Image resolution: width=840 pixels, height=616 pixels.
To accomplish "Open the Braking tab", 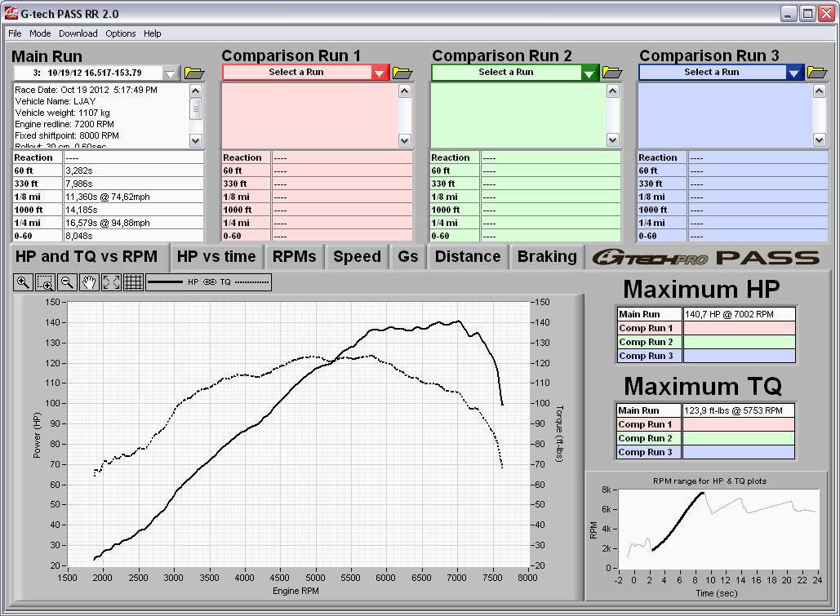I will pyautogui.click(x=547, y=257).
